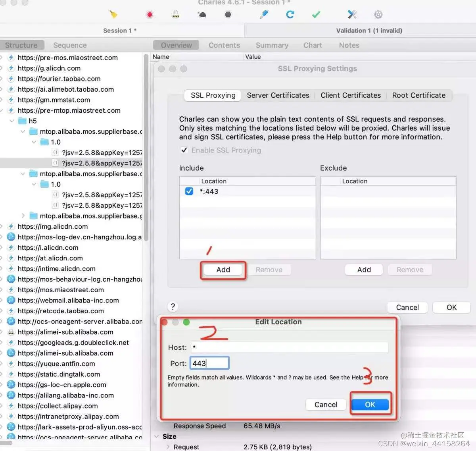Image resolution: width=476 pixels, height=451 pixels.
Task: Collapse the Size section disclosure triangle
Action: [156, 436]
